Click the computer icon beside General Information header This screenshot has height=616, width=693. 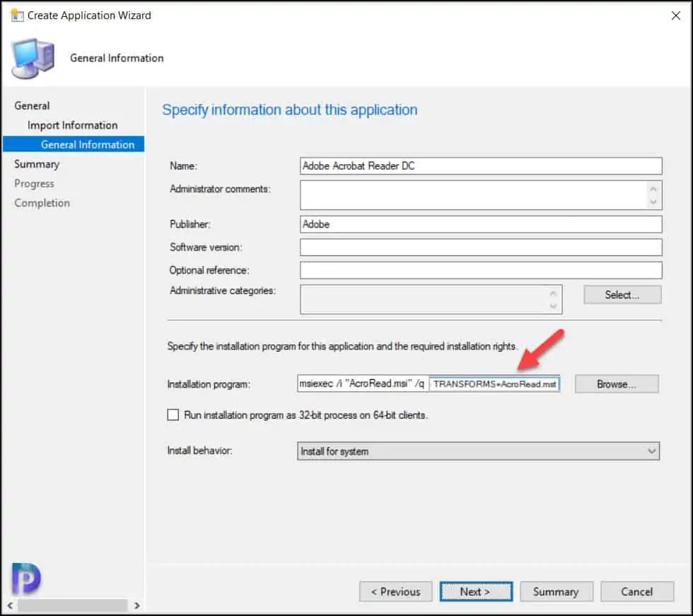pyautogui.click(x=33, y=58)
